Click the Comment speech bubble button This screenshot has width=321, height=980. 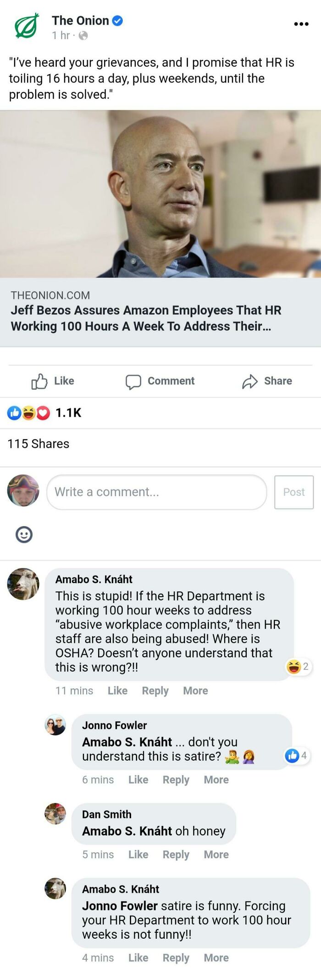(160, 381)
